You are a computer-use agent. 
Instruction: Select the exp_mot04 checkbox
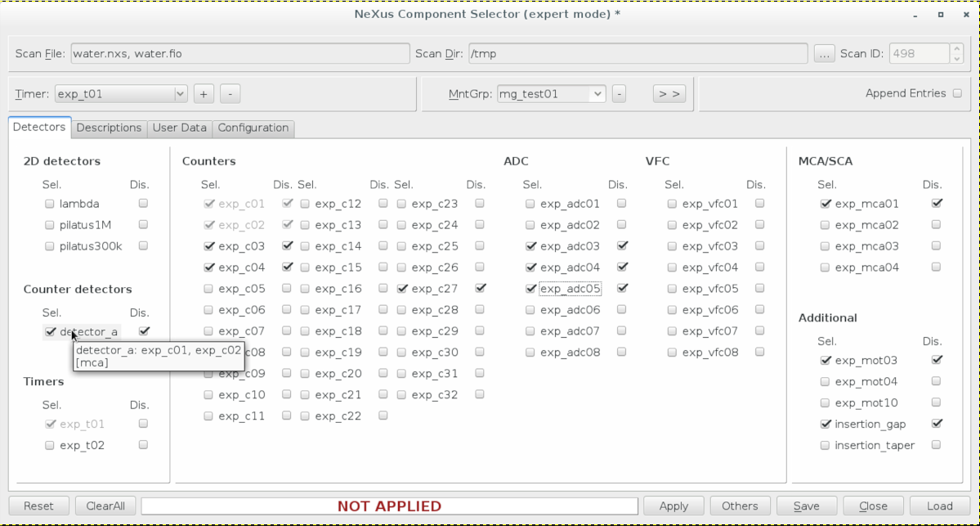[825, 381]
